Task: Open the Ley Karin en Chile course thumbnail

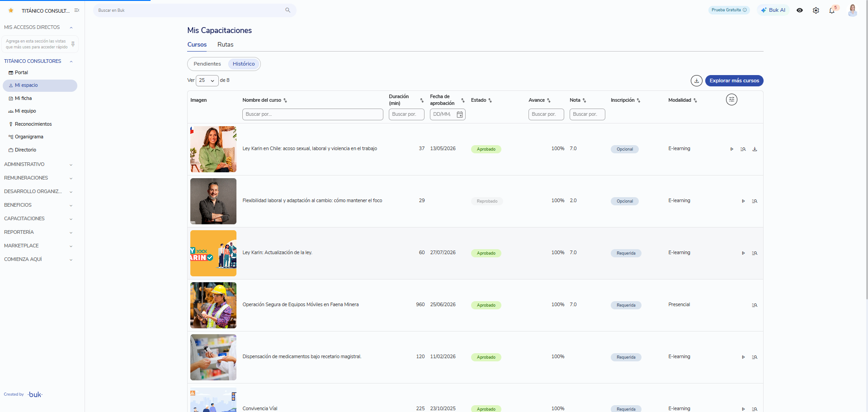Action: pos(213,149)
